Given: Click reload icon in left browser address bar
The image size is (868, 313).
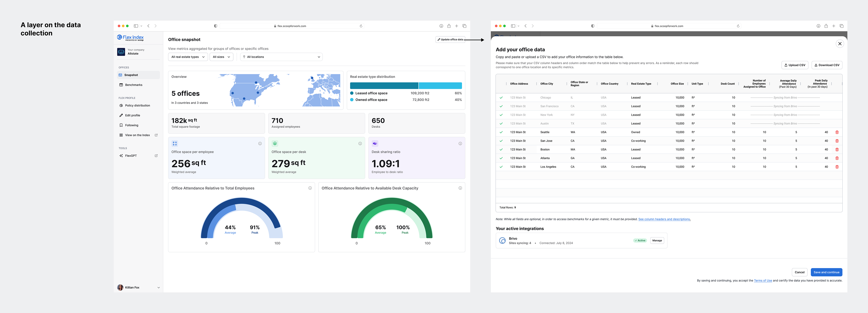Looking at the screenshot, I should coord(361,26).
